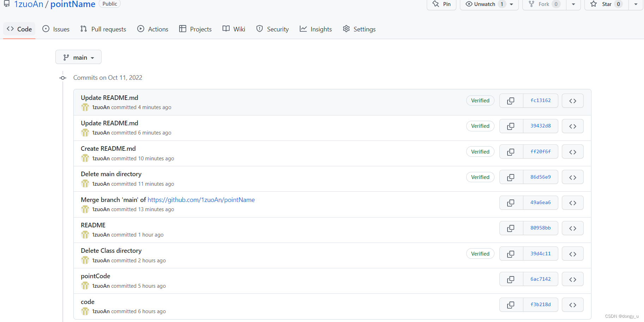Image resolution: width=644 pixels, height=322 pixels.
Task: Open commit hash 6ac7142
Action: click(541, 279)
